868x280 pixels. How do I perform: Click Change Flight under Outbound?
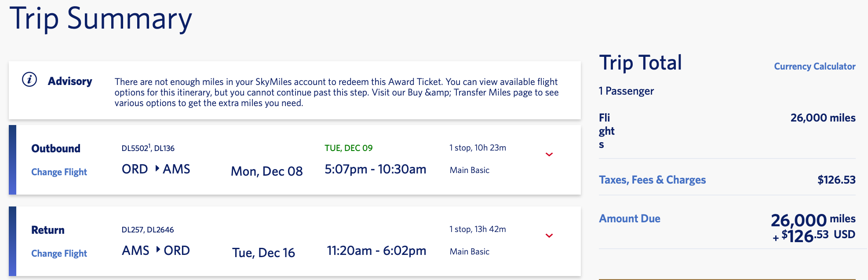[x=59, y=172]
